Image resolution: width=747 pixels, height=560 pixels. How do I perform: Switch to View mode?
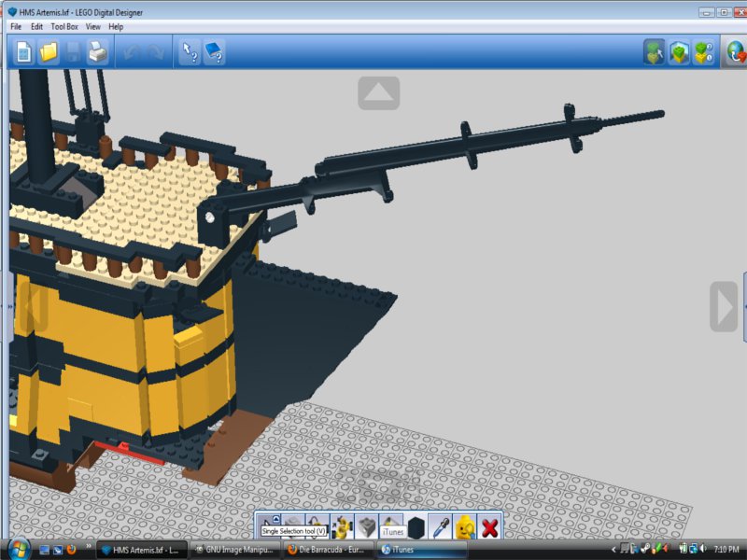[679, 52]
